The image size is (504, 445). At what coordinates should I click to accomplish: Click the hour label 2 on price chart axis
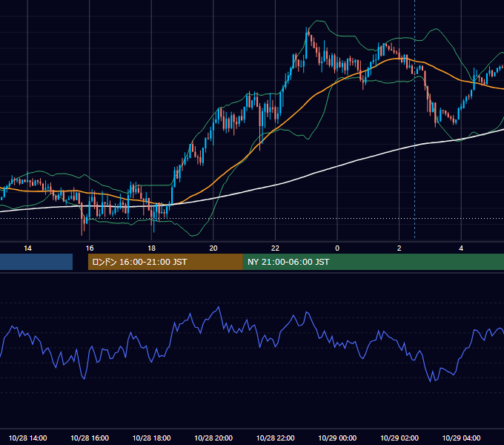399,248
